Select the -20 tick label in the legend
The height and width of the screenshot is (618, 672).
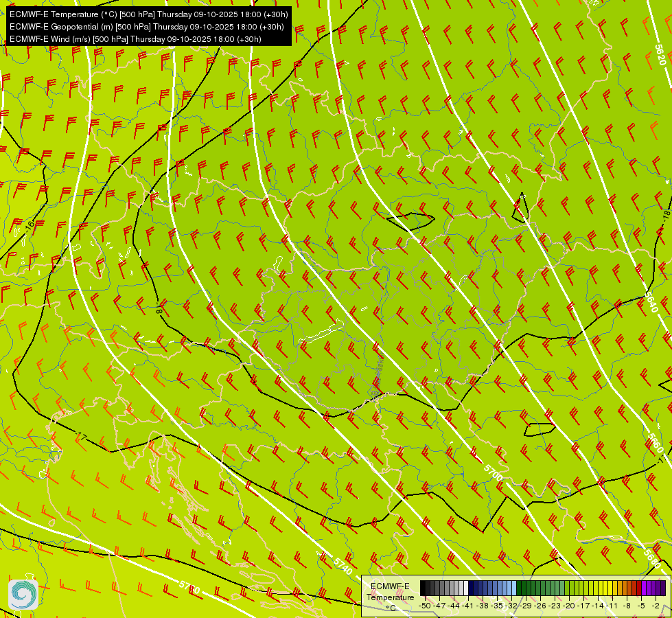[x=569, y=606]
